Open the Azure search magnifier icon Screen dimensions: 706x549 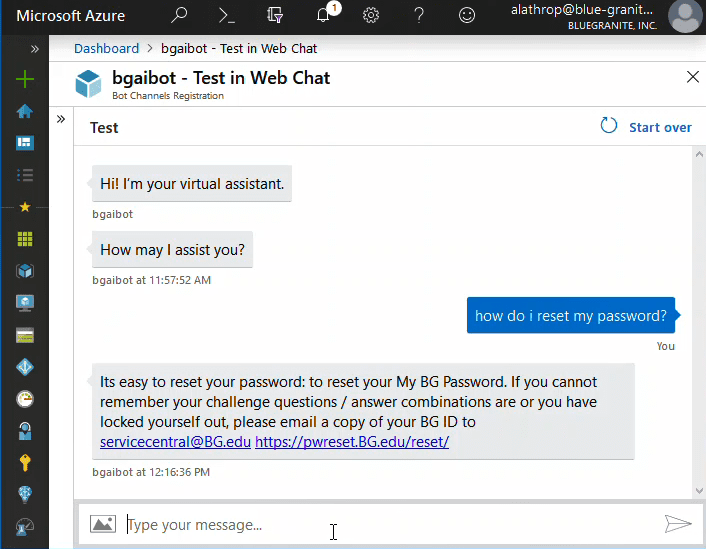pyautogui.click(x=179, y=15)
